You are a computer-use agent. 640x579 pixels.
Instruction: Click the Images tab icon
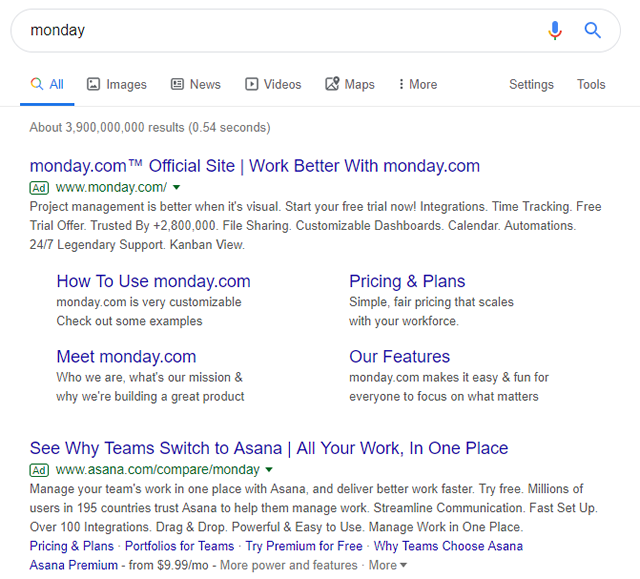pyautogui.click(x=93, y=85)
